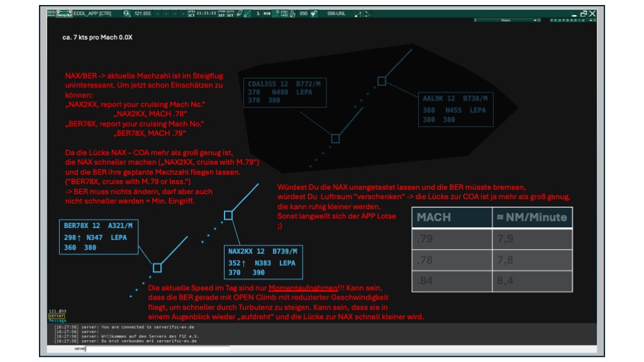Select the BER78X aircraft target symbol
Image resolution: width=644 pixels, height=362 pixels.
pos(157,268)
